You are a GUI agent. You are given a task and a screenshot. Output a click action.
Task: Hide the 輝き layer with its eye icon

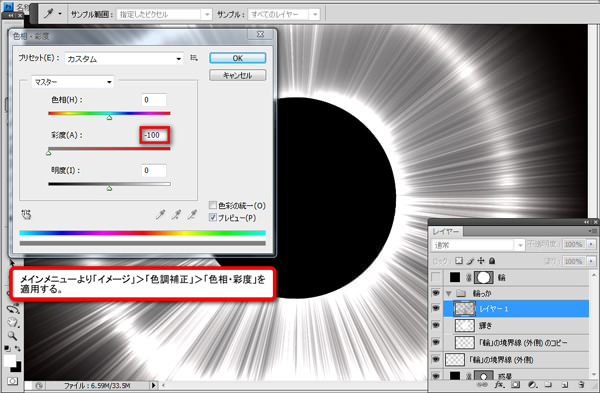(x=435, y=325)
